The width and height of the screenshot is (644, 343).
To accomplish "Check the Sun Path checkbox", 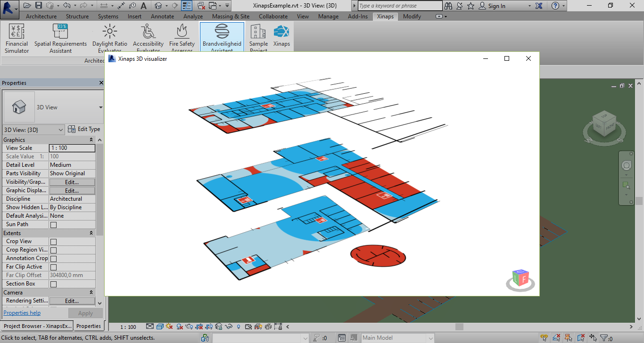I will (53, 225).
